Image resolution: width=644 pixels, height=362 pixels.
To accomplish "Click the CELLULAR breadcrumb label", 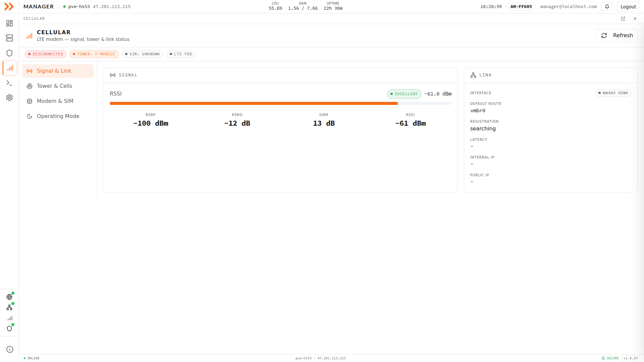I will 34,19.
